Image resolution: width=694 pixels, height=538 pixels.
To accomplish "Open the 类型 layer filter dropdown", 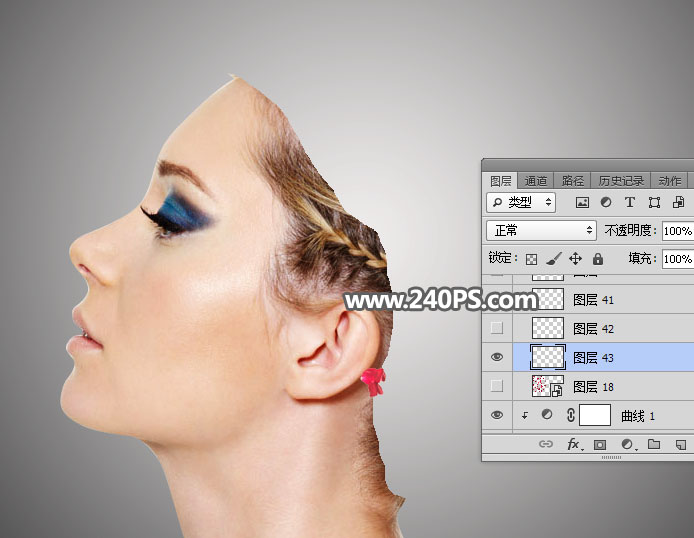I will point(521,203).
